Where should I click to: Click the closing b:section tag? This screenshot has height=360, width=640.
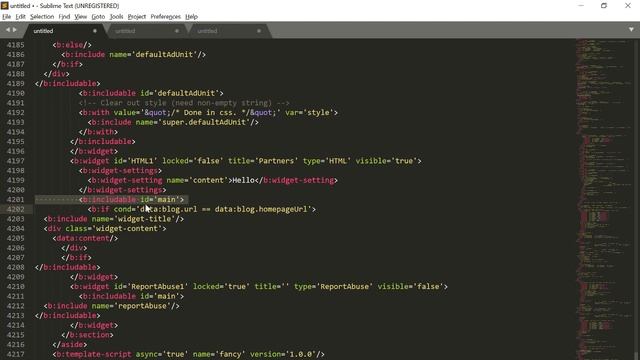(87, 335)
